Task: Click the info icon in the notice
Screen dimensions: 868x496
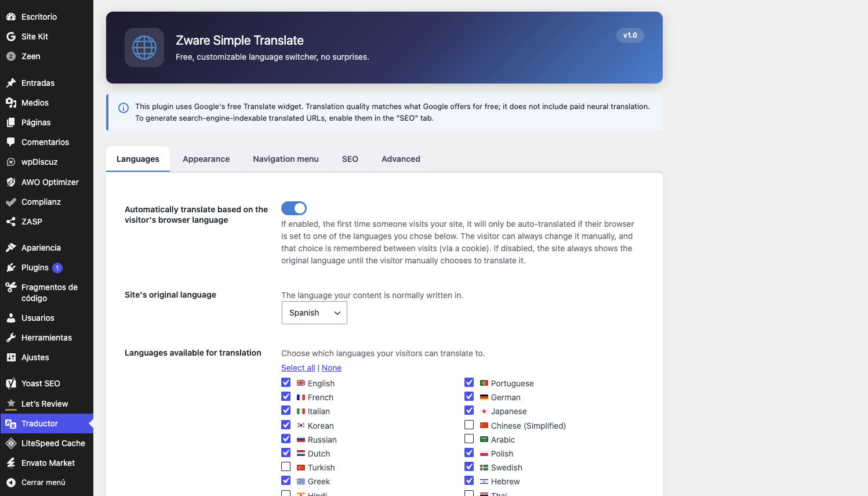Action: click(124, 108)
